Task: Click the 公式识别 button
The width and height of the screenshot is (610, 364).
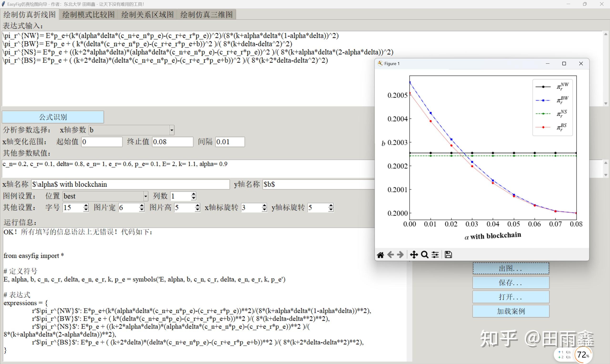Action: pos(53,117)
